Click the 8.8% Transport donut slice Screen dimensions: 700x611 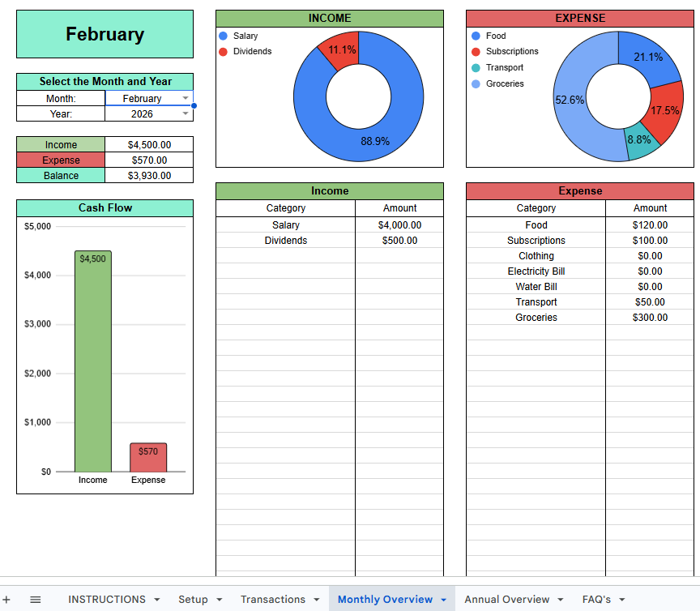tap(641, 142)
